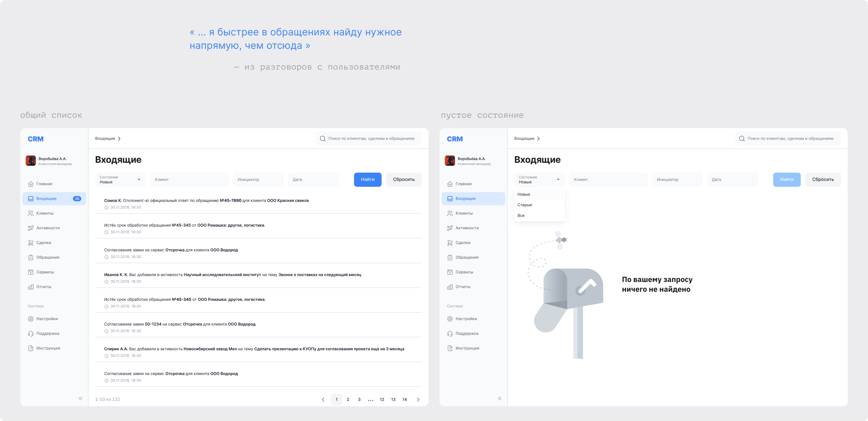
Task: Click faded Найти button in right mockup
Action: 787,179
